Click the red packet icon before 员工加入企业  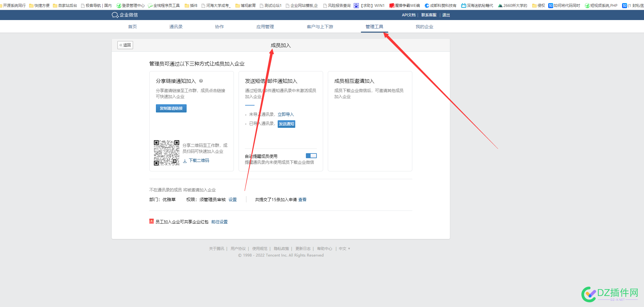point(152,221)
